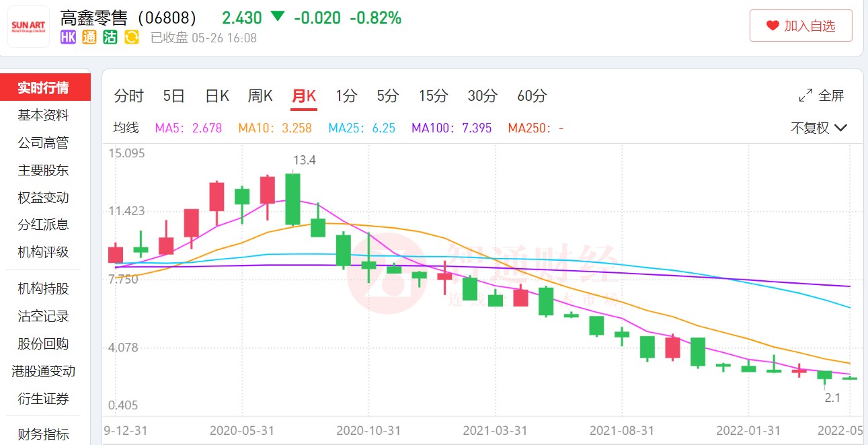Click the yellow refresh-style badge icon
This screenshot has width=868, height=445.
[x=132, y=38]
